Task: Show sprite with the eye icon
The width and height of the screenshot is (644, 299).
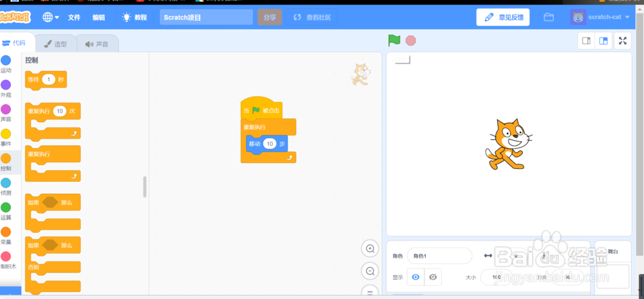Action: pos(415,277)
